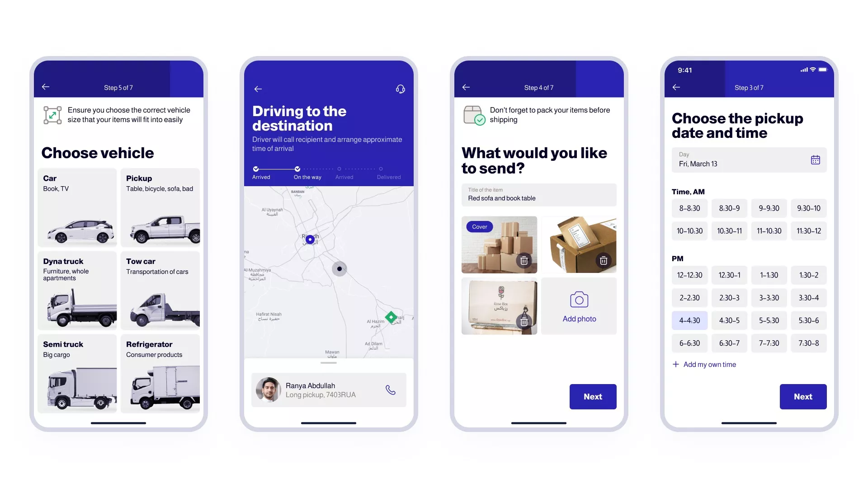This screenshot has width=868, height=488.
Task: Click Next button on item description screen
Action: pyautogui.click(x=593, y=396)
